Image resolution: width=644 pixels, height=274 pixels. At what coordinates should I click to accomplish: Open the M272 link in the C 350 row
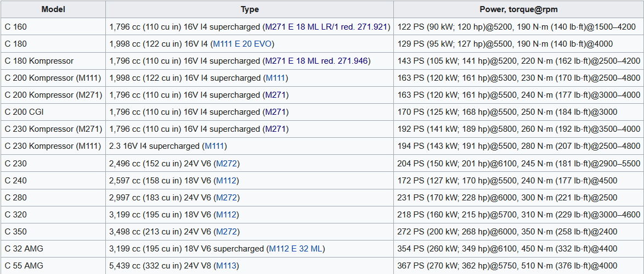[227, 232]
